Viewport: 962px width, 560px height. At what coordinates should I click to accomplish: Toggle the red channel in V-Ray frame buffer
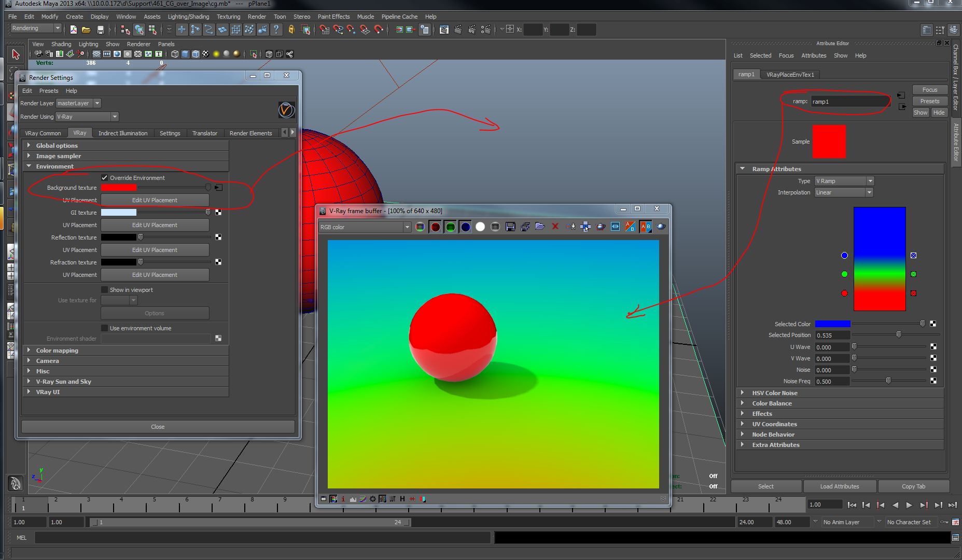[435, 227]
